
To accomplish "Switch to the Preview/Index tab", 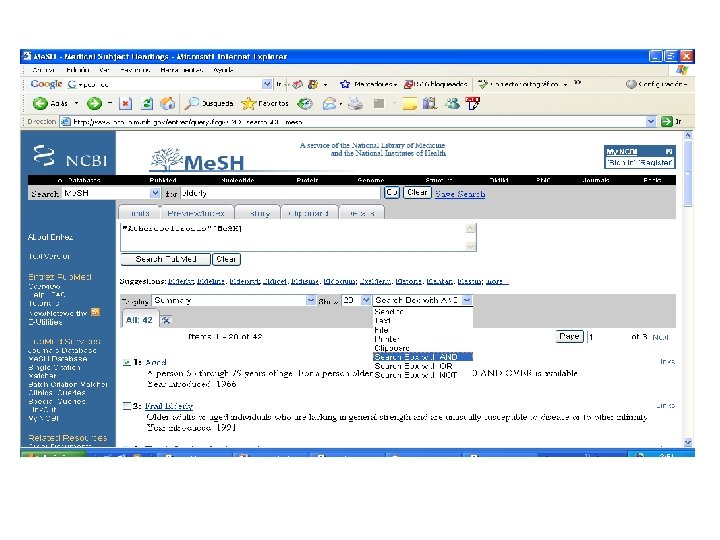I will tap(196, 213).
